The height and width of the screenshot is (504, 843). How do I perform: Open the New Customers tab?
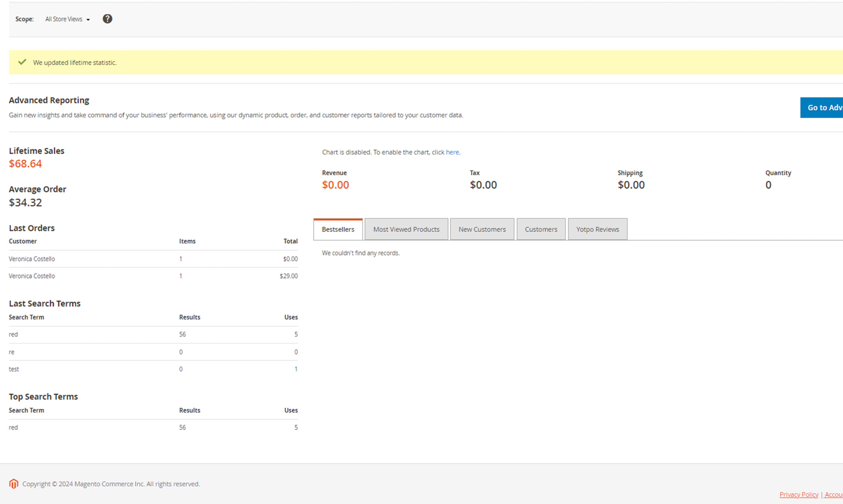pyautogui.click(x=482, y=229)
